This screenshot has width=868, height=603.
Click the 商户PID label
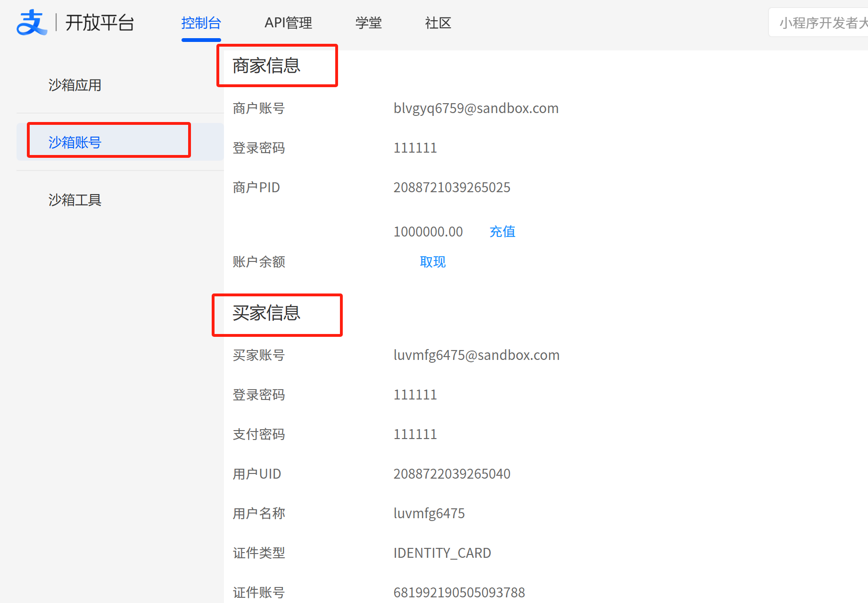[256, 187]
